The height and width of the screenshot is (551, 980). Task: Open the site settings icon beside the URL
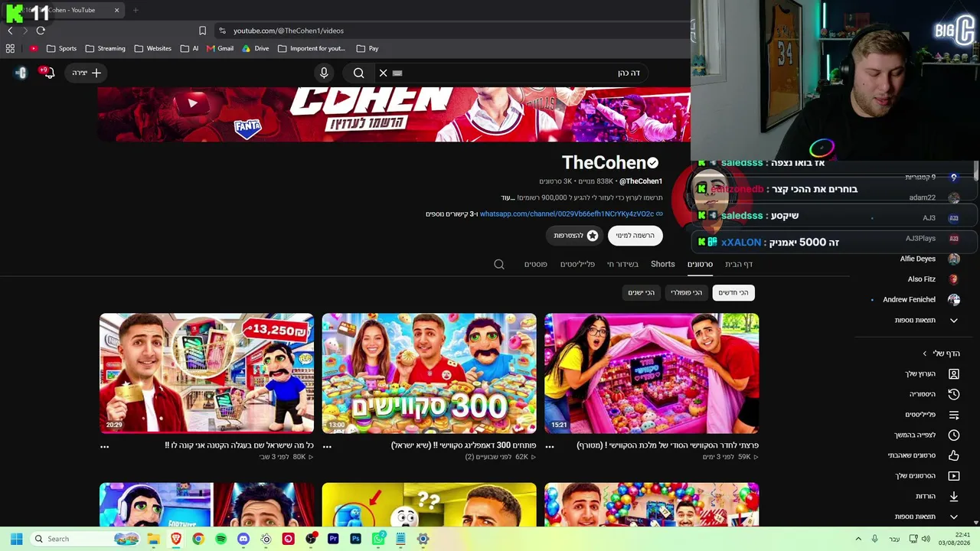click(222, 31)
